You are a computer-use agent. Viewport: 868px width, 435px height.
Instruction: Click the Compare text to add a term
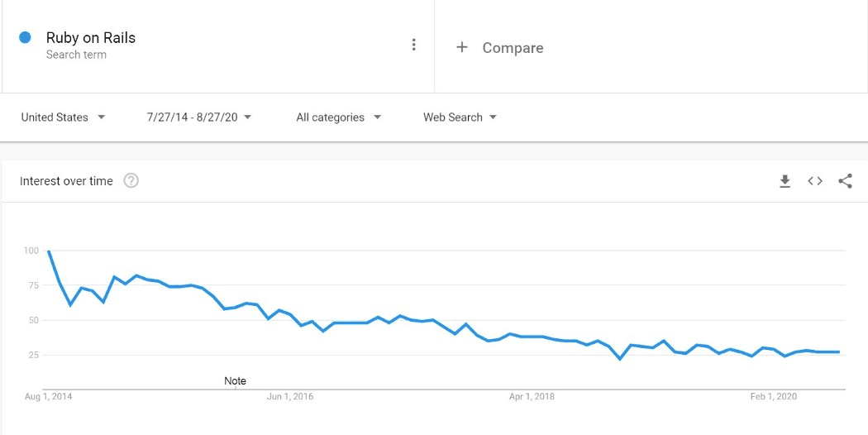click(x=513, y=48)
